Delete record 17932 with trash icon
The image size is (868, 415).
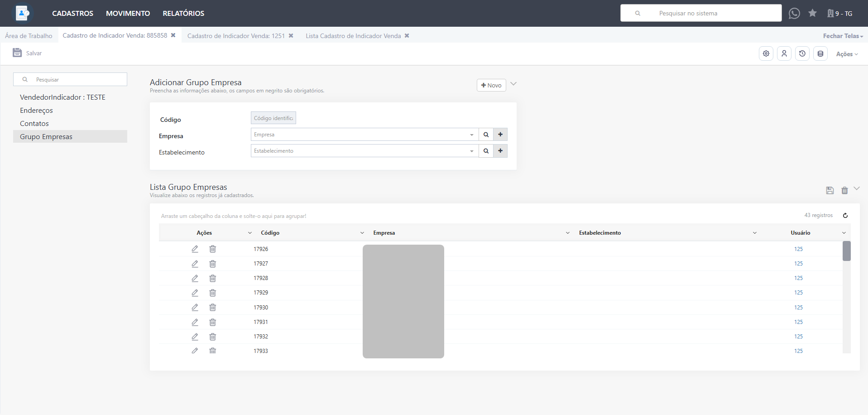(212, 336)
